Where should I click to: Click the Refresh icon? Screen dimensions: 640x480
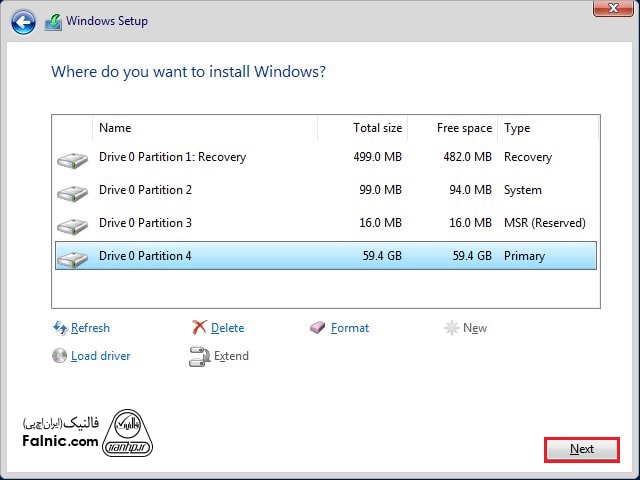click(59, 328)
